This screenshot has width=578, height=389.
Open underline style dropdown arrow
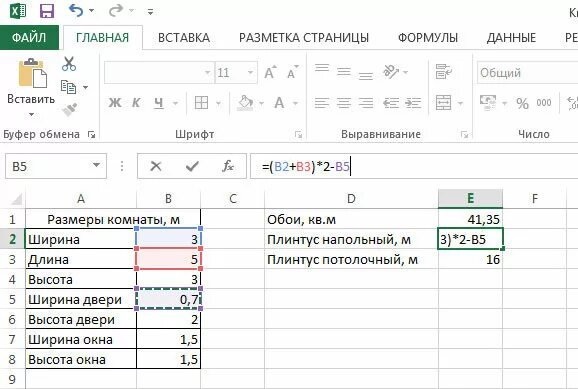(x=175, y=103)
